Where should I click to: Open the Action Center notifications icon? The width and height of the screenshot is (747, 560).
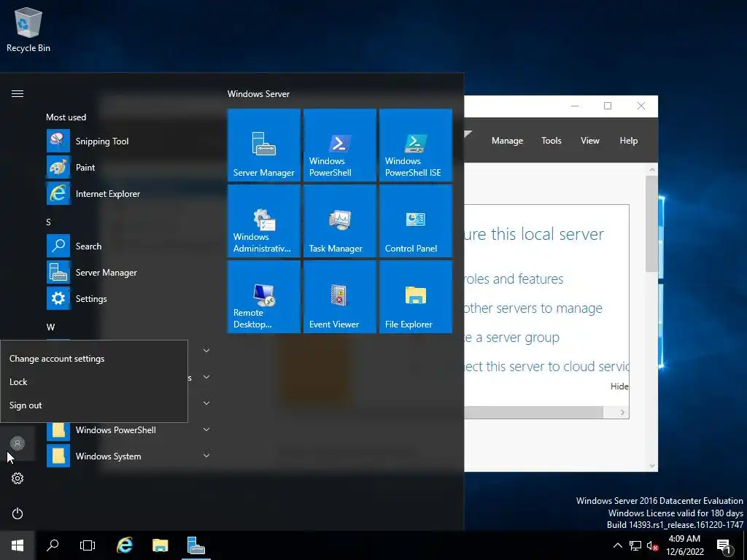click(x=724, y=547)
